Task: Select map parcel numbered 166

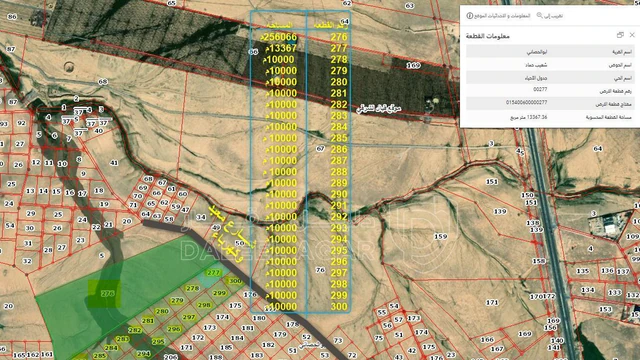Action: click(487, 339)
